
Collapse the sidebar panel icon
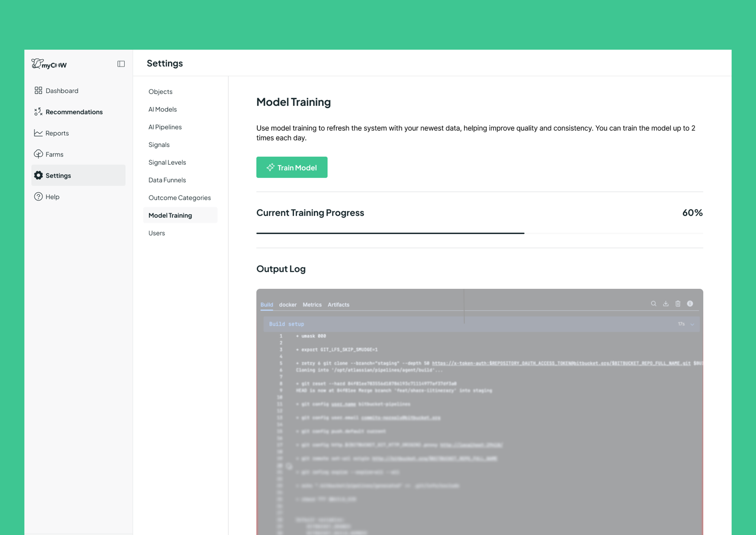coord(121,64)
